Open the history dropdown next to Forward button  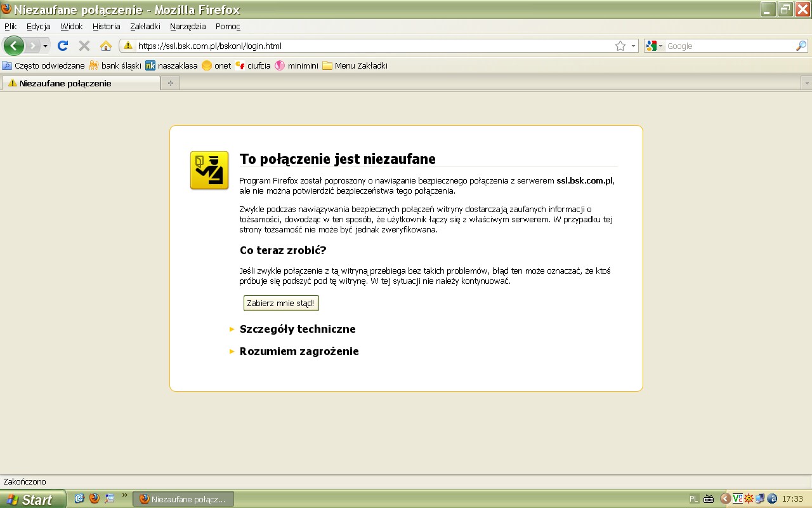click(45, 46)
